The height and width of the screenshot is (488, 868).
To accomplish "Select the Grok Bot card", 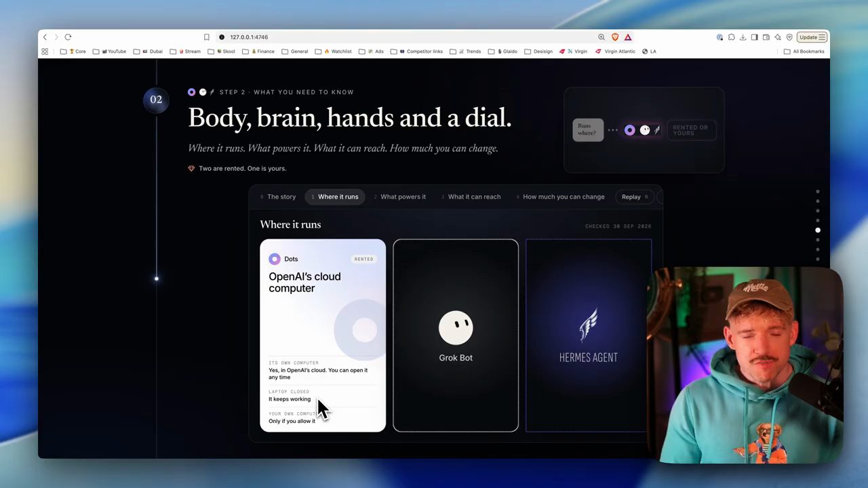I will click(456, 335).
